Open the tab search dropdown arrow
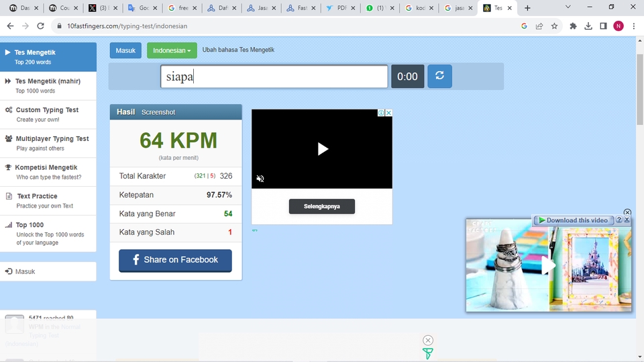 pyautogui.click(x=568, y=7)
